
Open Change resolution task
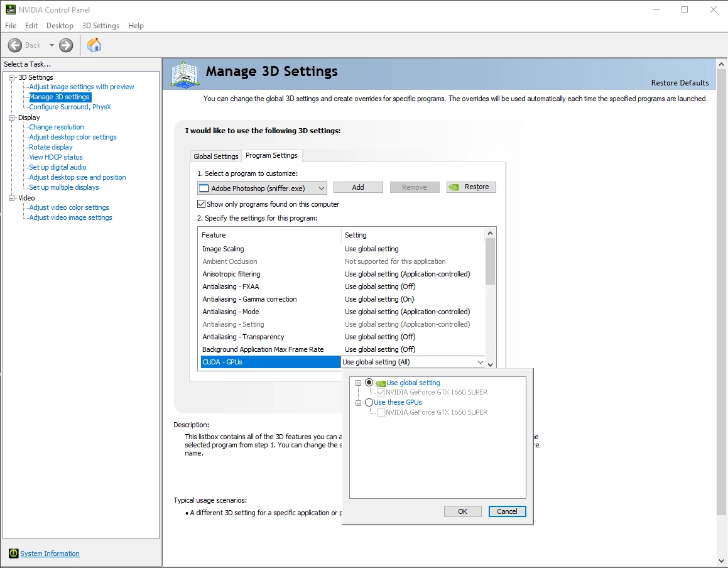coord(57,127)
